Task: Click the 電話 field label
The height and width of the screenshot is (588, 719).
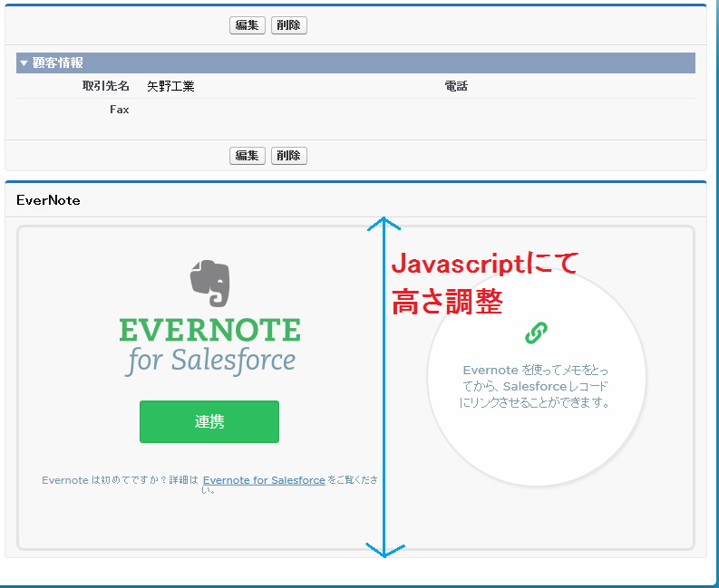Action: point(456,86)
